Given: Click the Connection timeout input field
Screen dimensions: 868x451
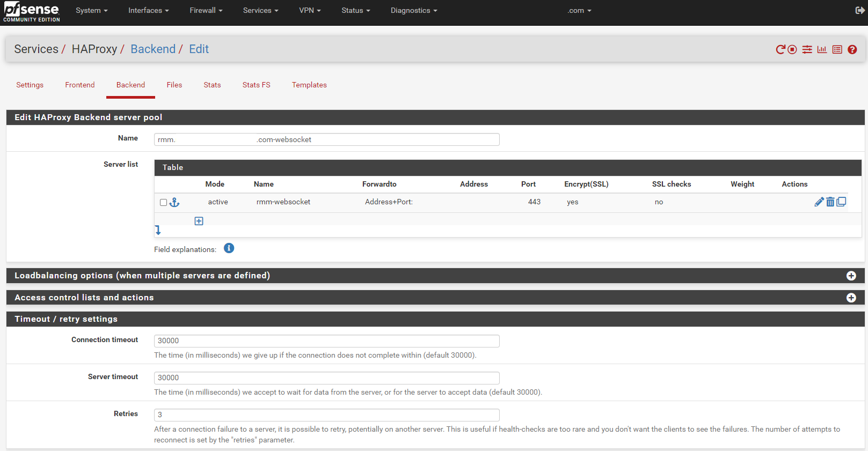Looking at the screenshot, I should 327,341.
